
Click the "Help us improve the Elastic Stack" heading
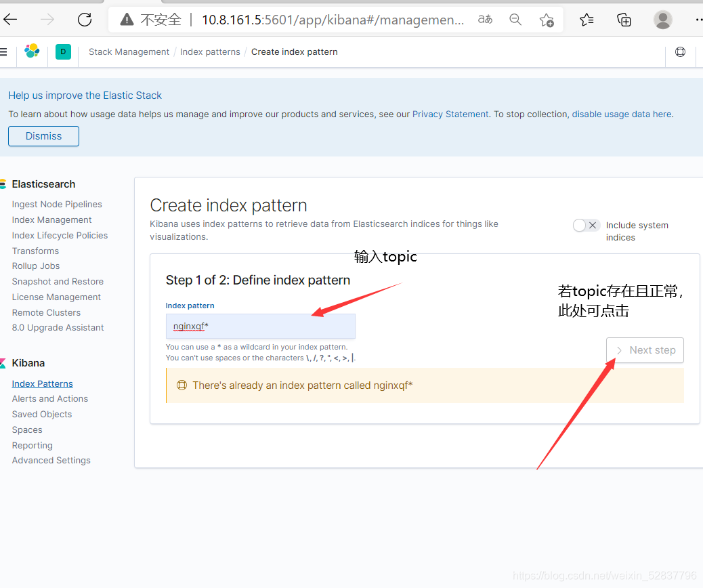[85, 96]
